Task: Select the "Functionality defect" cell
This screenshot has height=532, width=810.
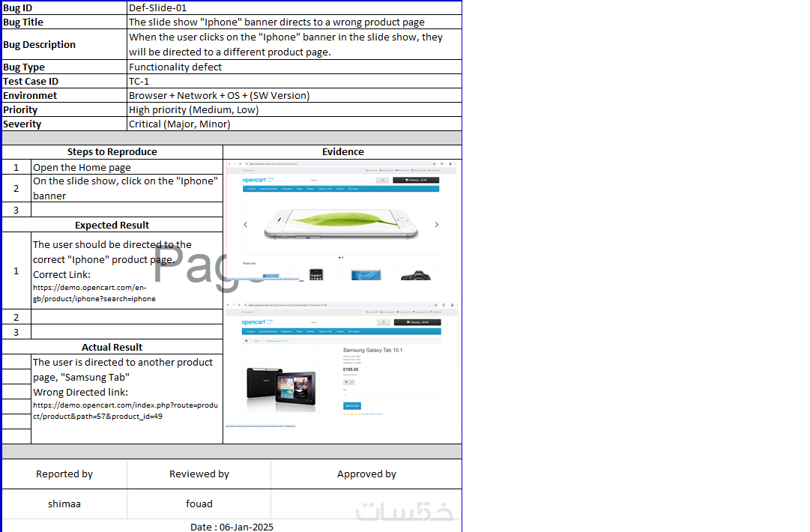Action: pos(294,67)
